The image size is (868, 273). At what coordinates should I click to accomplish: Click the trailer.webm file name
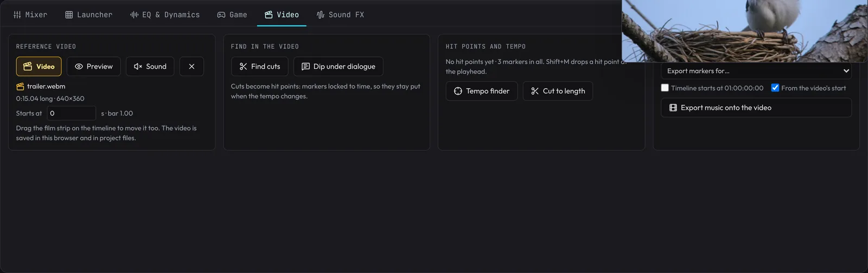click(x=46, y=86)
